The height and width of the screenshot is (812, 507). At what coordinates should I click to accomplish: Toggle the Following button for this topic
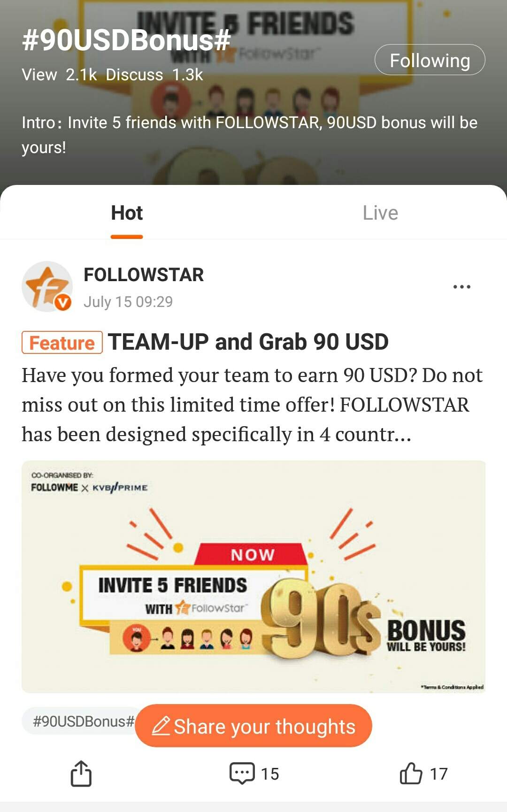430,60
